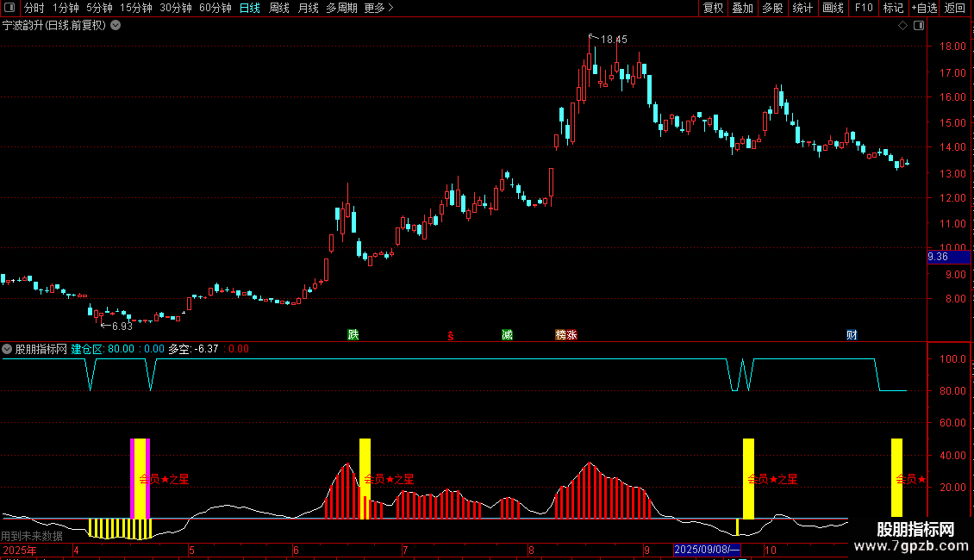Screen dimensions: 974x560
Task: Click the 统计 statistics button
Action: (x=802, y=8)
